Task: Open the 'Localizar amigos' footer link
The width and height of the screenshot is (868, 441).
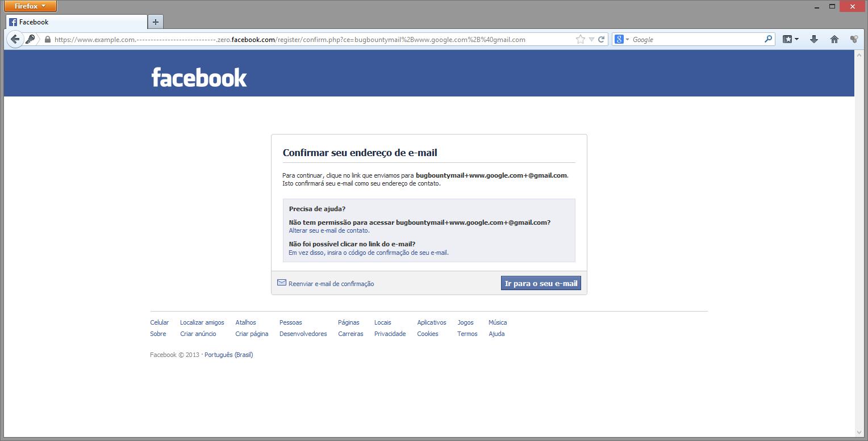Action: point(202,322)
